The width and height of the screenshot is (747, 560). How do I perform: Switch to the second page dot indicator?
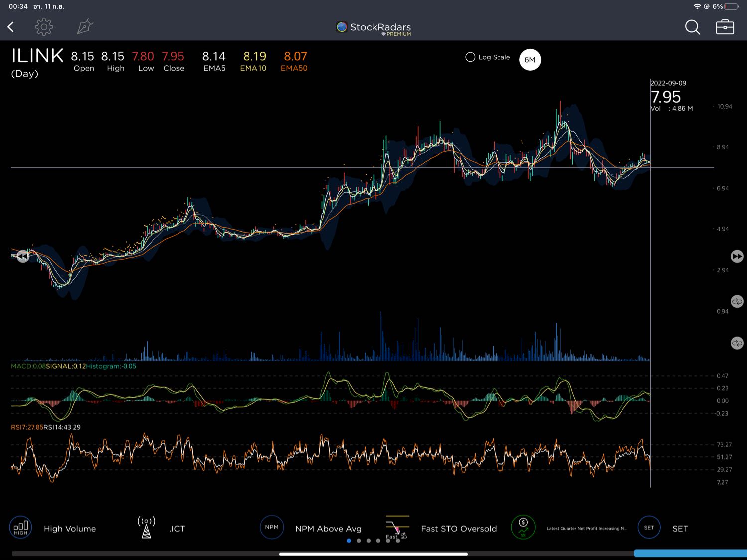pyautogui.click(x=359, y=541)
